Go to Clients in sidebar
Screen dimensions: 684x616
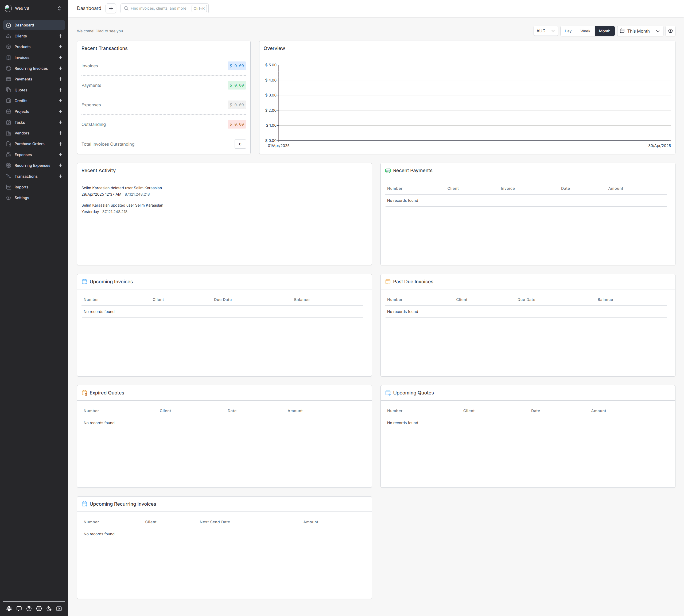point(20,36)
